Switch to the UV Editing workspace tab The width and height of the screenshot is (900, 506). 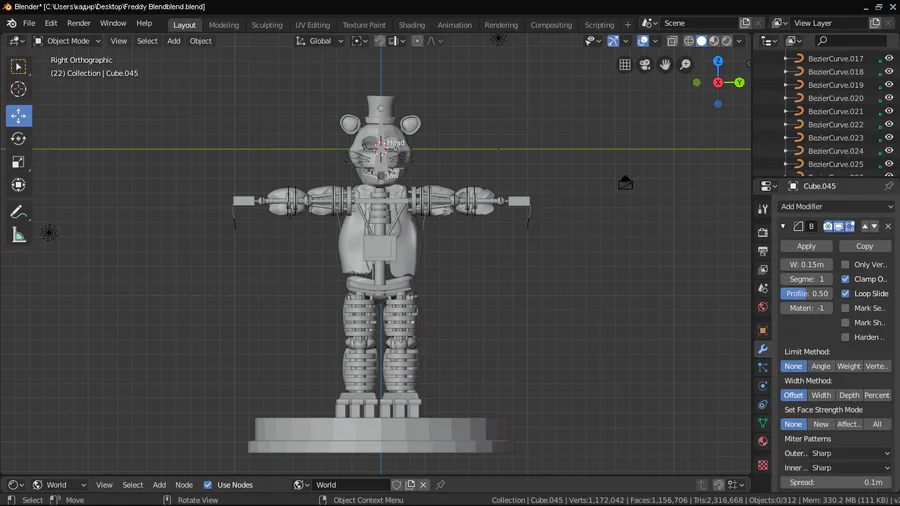[x=312, y=25]
